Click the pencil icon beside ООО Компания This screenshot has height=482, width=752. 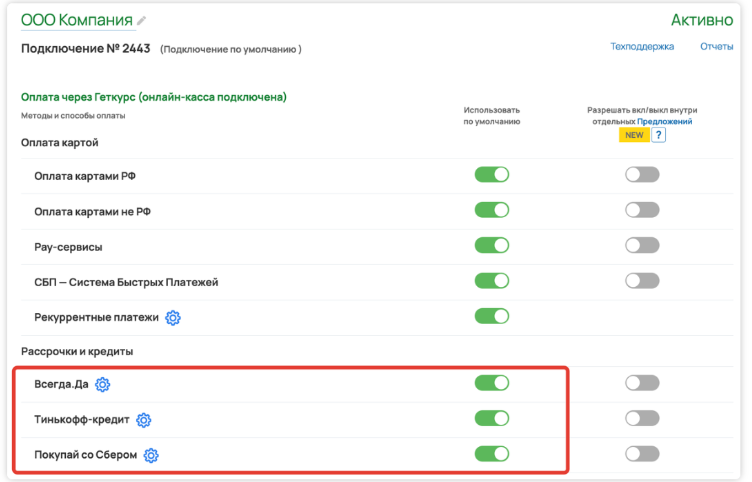click(x=142, y=21)
